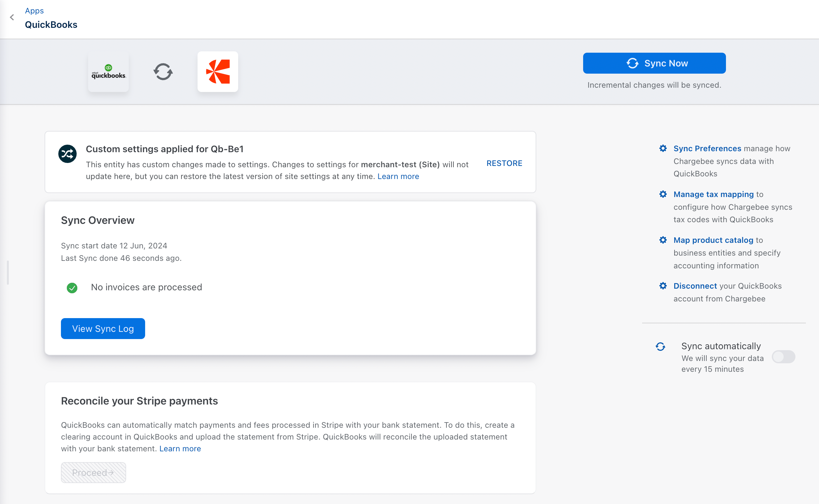Click the sync arrows icon between logos

163,72
